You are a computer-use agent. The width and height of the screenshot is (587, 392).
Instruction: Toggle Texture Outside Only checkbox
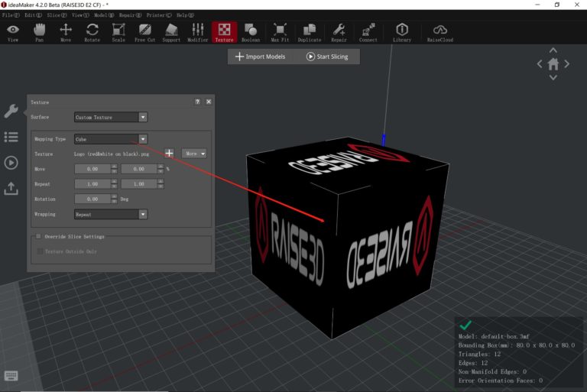pos(39,251)
